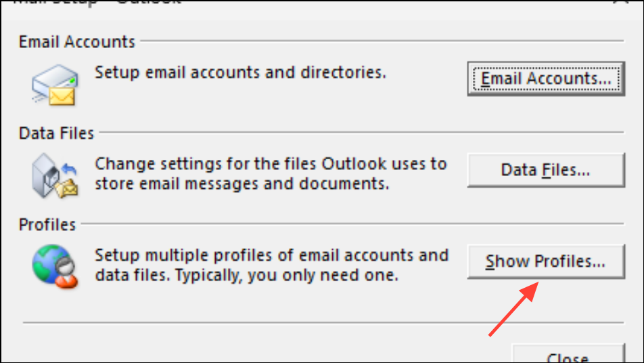Image resolution: width=644 pixels, height=363 pixels.
Task: Click the 'Setup email accounts and directories' text
Action: click(241, 72)
